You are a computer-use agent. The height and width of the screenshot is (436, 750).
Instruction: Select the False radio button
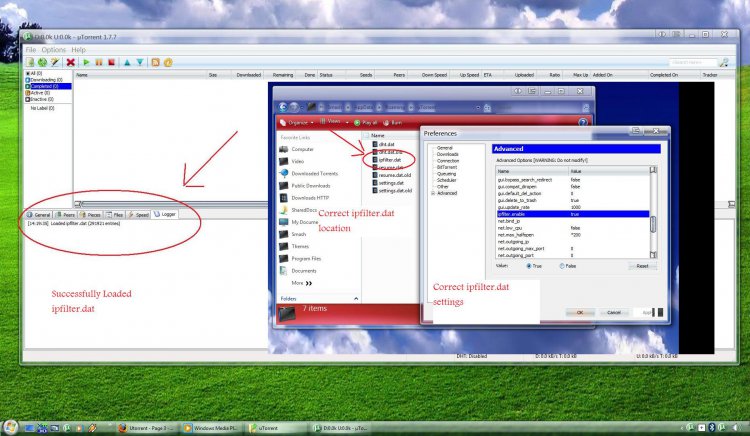(562, 266)
